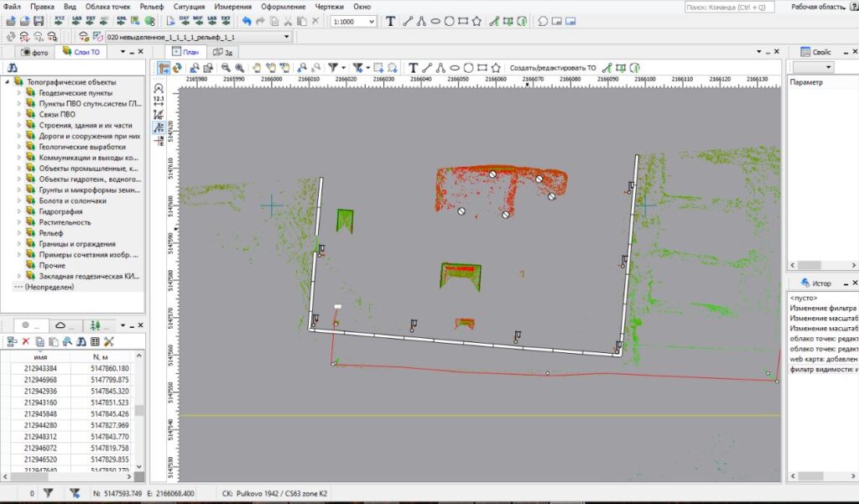Click the blue Undo arrow
The height and width of the screenshot is (504, 859).
[247, 21]
